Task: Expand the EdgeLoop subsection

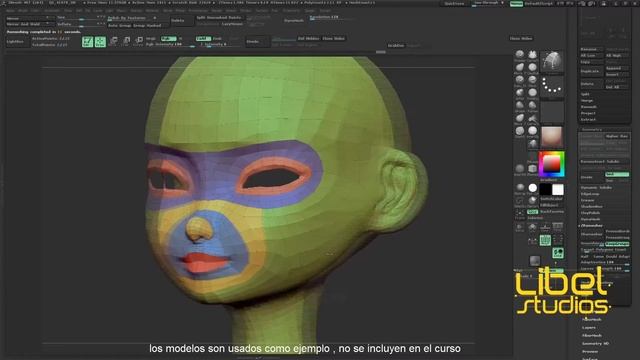Action: [590, 194]
